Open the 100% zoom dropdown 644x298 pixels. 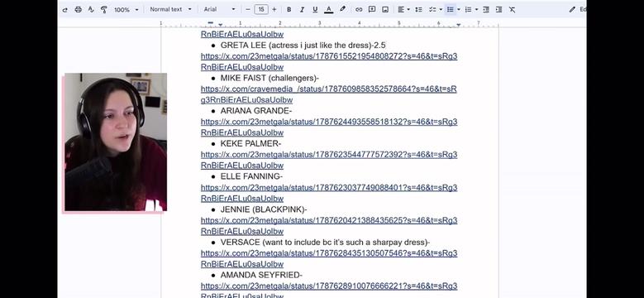tap(126, 9)
